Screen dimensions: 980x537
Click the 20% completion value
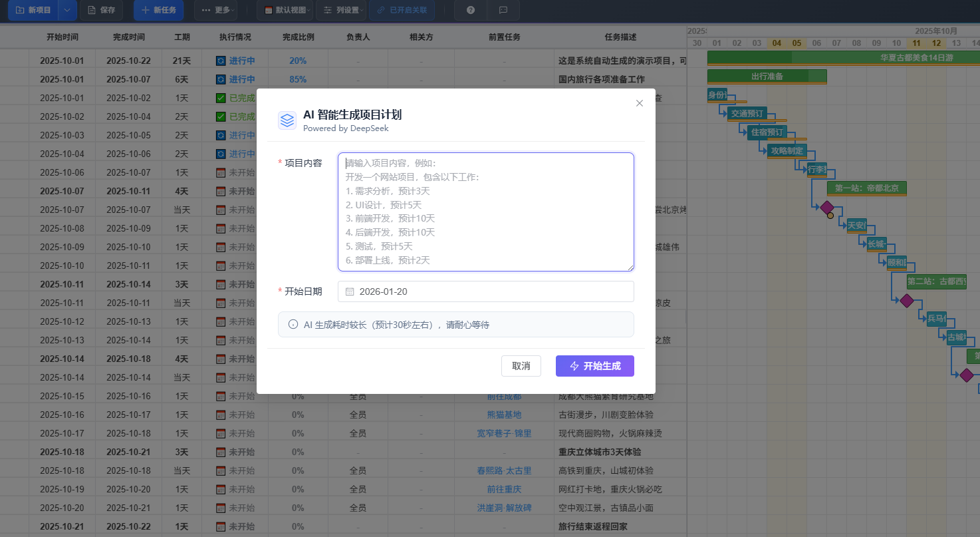[298, 61]
